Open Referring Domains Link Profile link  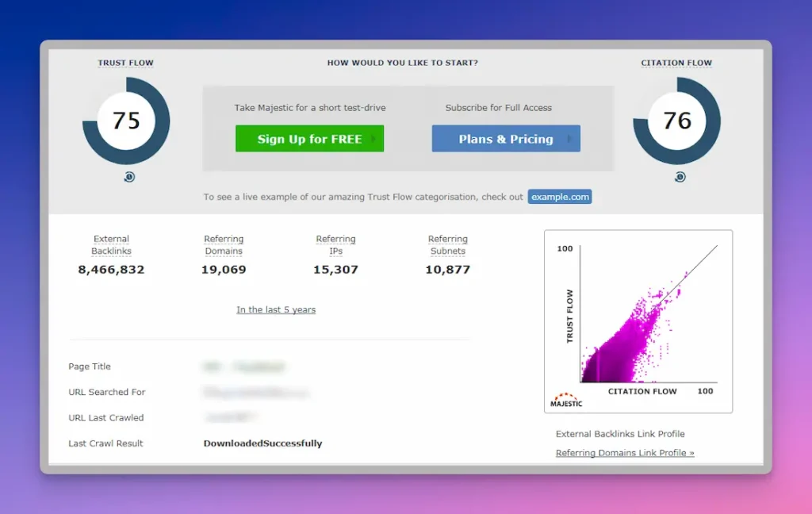point(625,453)
